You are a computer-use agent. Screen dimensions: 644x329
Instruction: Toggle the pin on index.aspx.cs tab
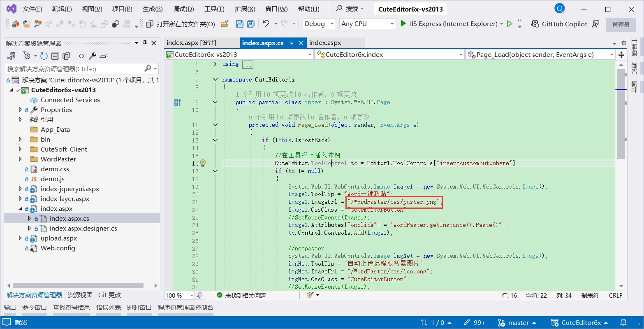coord(292,43)
